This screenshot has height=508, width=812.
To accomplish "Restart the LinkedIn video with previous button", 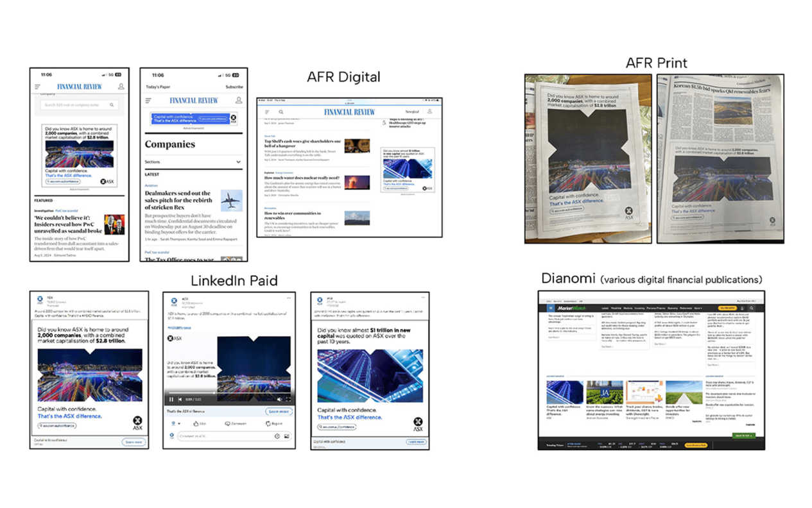I will point(180,400).
